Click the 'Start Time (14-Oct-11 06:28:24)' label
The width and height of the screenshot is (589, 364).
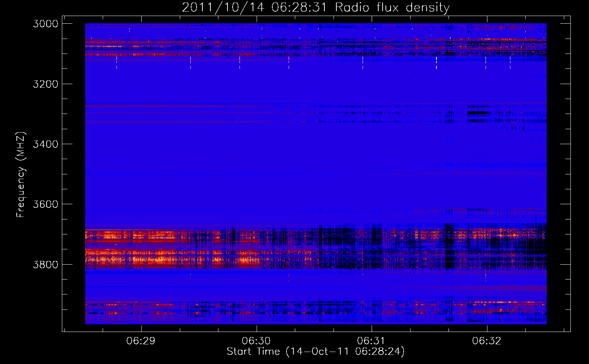(316, 352)
